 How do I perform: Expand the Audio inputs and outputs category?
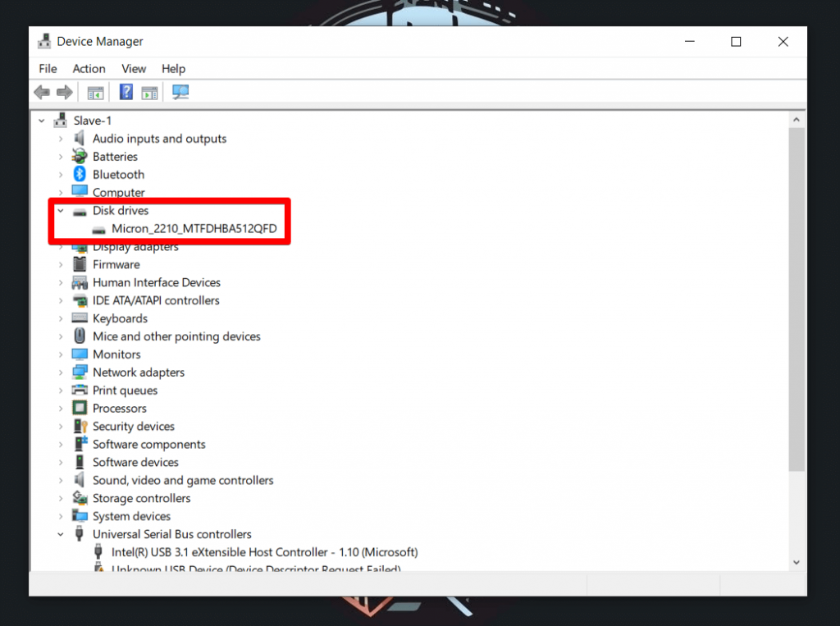[62, 138]
